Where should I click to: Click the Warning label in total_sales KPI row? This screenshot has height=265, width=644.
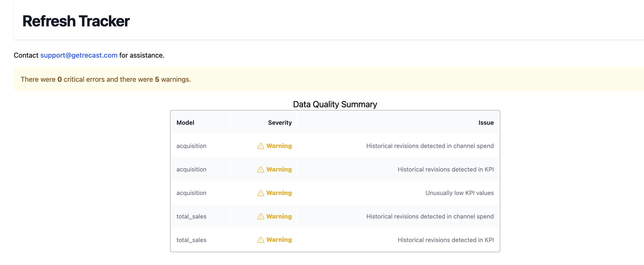pos(279,240)
